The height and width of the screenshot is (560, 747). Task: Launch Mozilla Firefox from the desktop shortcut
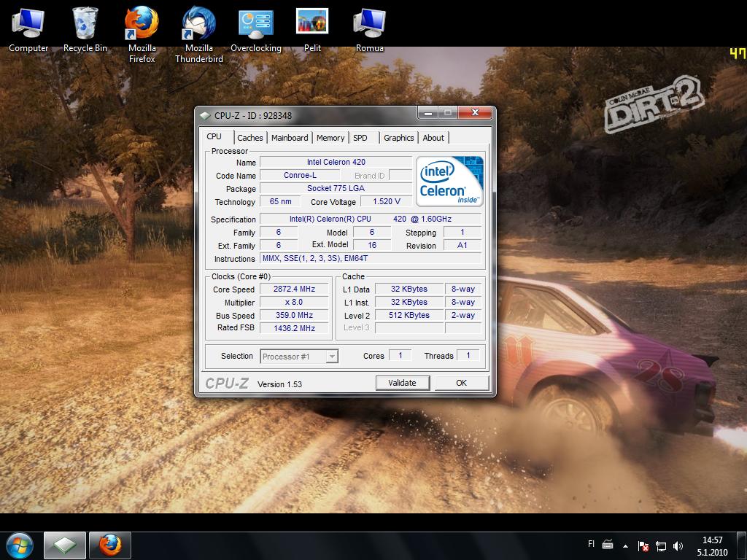point(142,34)
